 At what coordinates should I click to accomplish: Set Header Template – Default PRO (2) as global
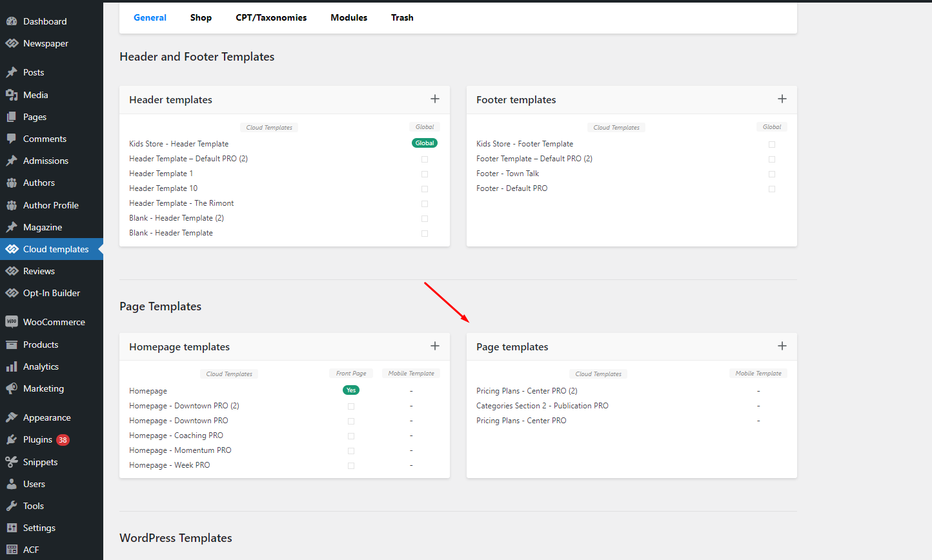pyautogui.click(x=425, y=159)
